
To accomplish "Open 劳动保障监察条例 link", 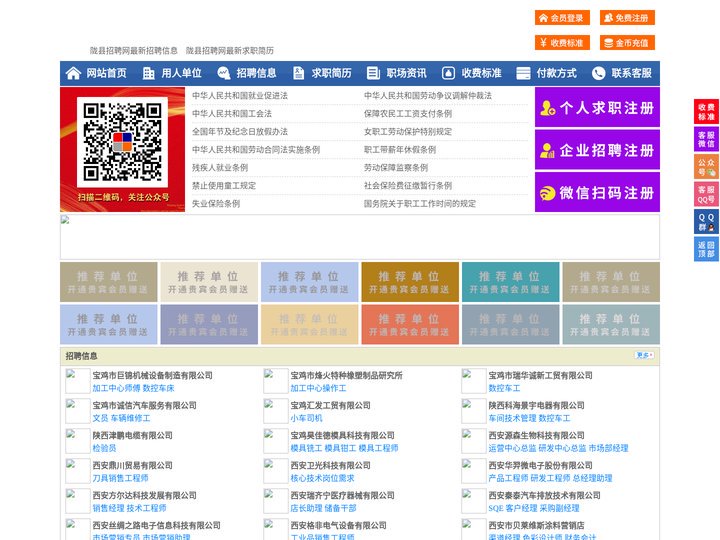I will pyautogui.click(x=396, y=168).
